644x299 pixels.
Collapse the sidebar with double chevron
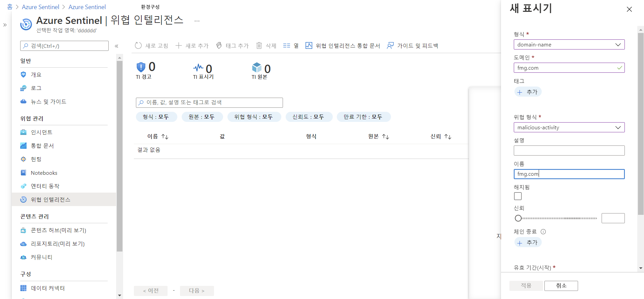pos(116,46)
